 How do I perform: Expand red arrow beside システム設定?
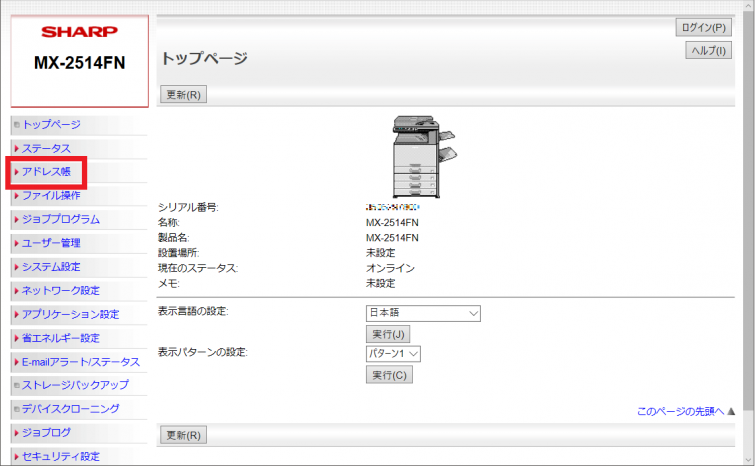coord(16,267)
